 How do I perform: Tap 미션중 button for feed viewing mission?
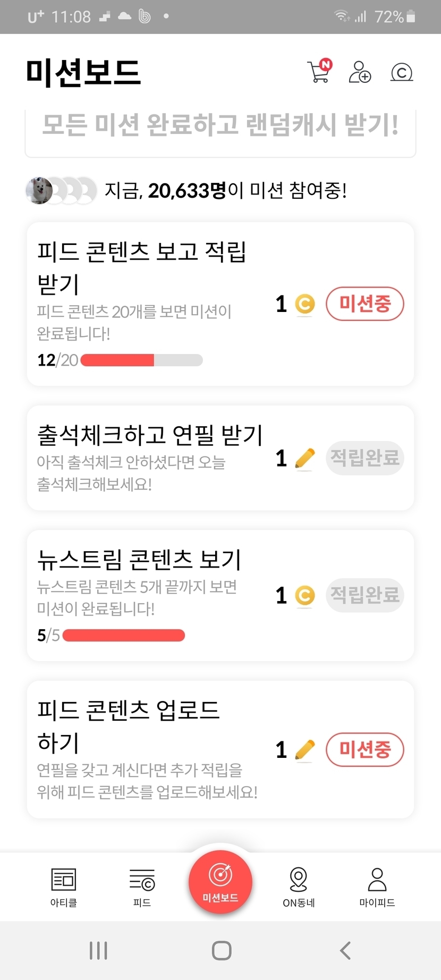pos(364,304)
